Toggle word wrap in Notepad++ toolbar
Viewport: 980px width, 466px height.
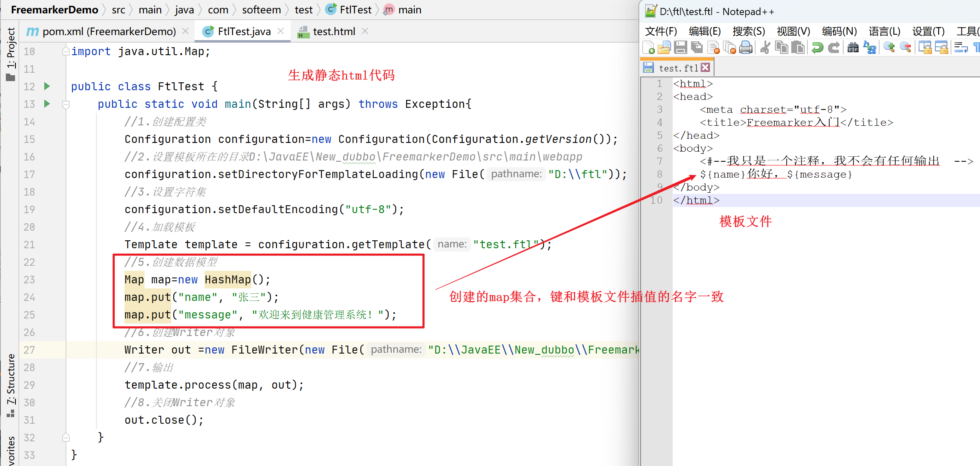tap(960, 47)
